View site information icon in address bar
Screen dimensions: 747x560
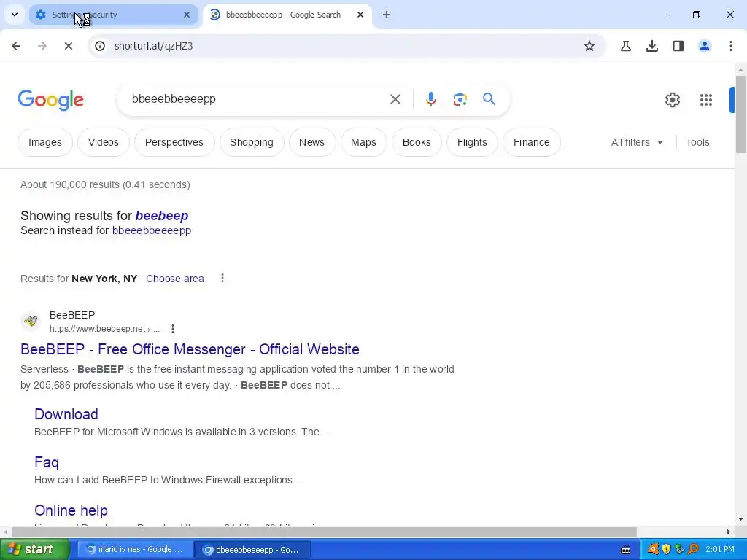tap(99, 46)
